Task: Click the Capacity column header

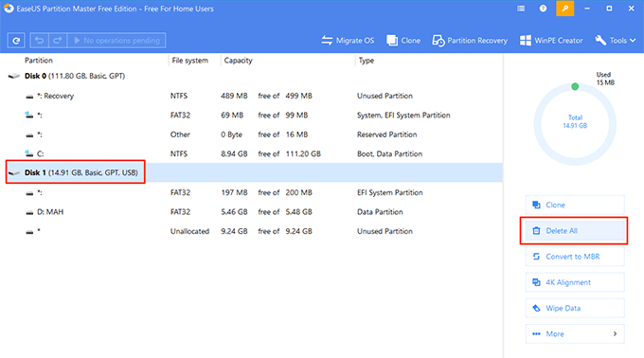Action: click(238, 61)
